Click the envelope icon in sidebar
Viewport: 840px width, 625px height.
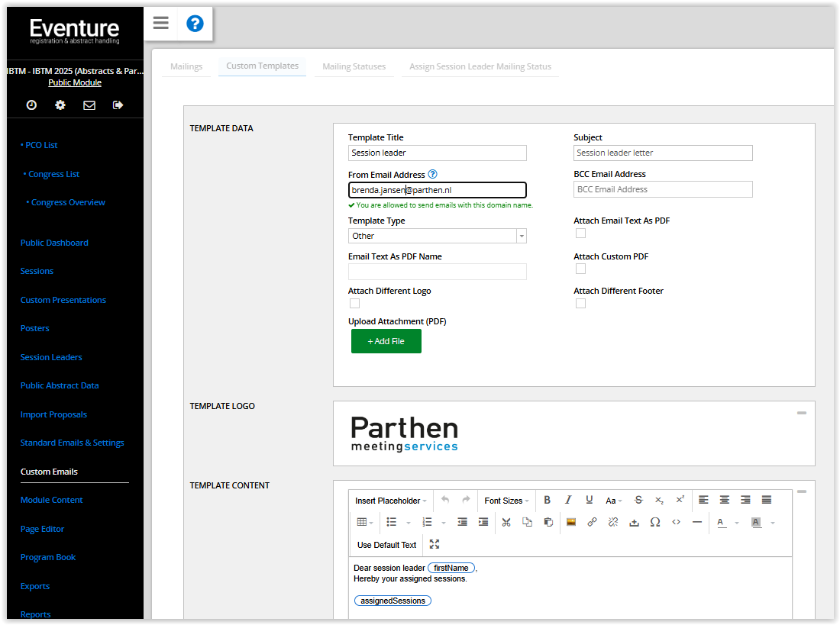click(x=89, y=105)
